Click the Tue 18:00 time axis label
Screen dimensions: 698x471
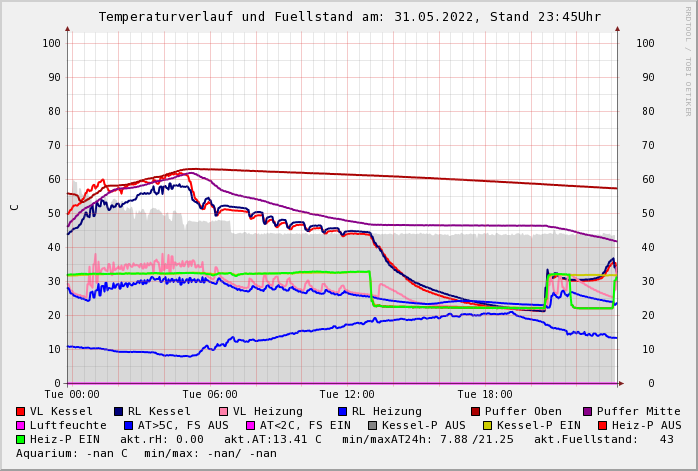point(485,394)
